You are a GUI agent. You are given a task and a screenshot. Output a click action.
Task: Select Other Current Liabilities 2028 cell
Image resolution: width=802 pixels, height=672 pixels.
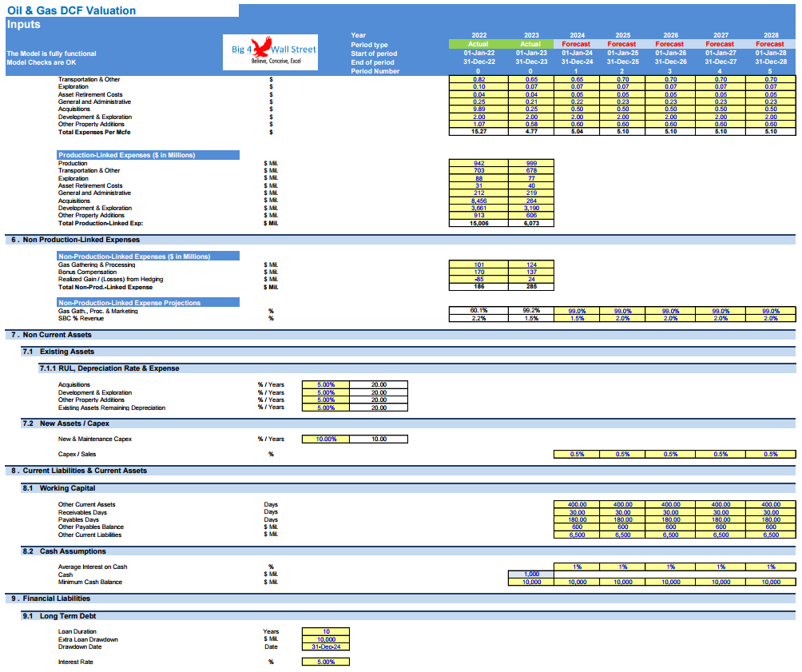(x=770, y=535)
